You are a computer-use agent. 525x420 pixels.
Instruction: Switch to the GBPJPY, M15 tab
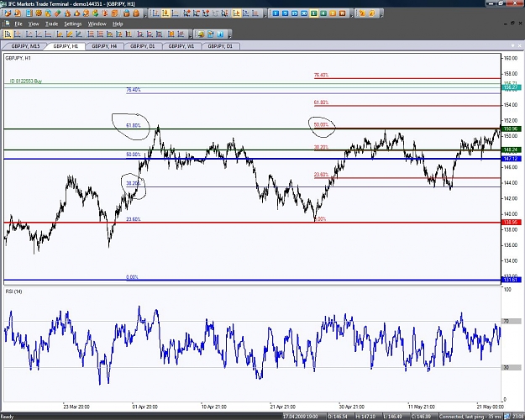point(25,46)
